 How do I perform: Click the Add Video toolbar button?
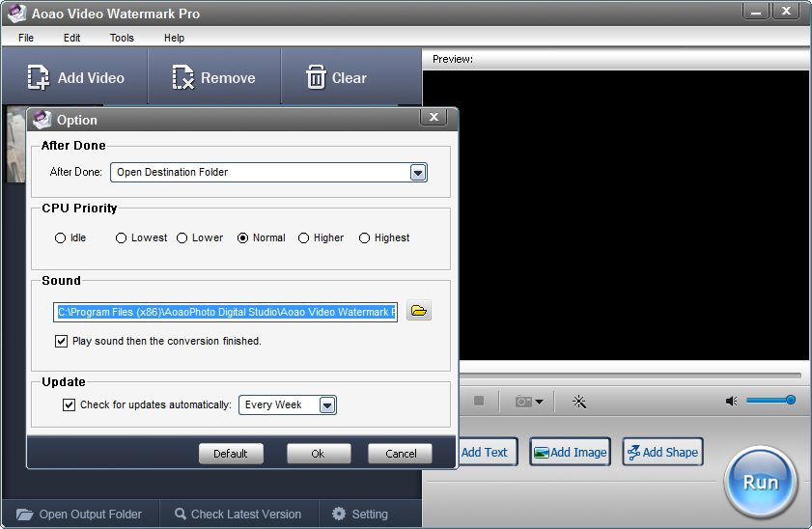coord(75,77)
